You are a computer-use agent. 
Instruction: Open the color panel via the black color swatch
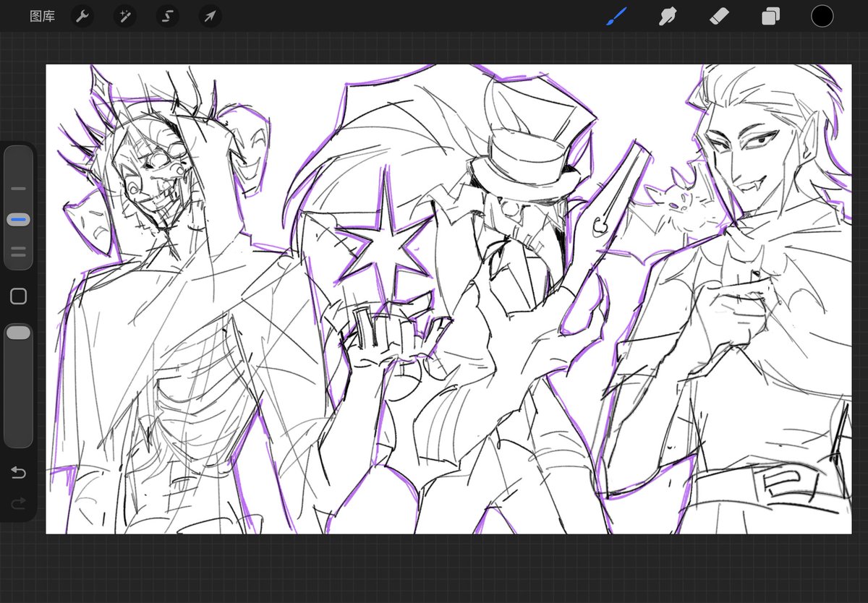click(x=822, y=16)
